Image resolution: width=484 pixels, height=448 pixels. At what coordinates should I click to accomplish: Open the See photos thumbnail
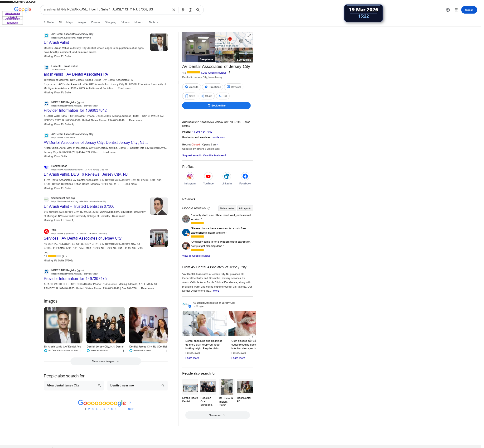point(198,47)
